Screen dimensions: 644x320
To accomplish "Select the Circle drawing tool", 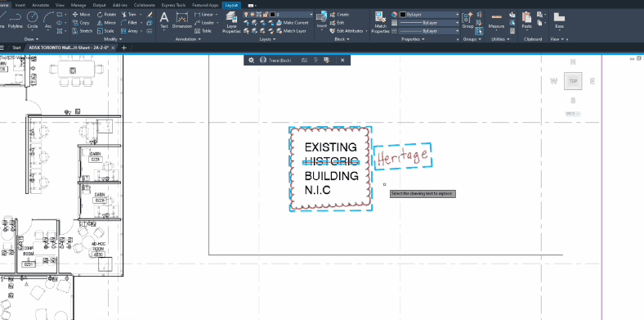I will [x=32, y=20].
